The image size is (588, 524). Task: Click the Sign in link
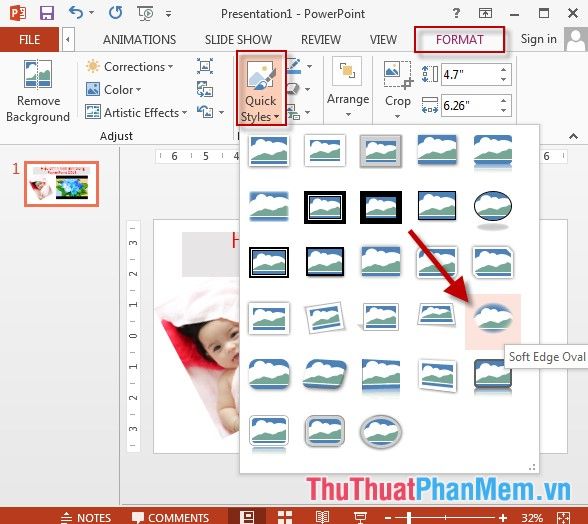point(538,39)
